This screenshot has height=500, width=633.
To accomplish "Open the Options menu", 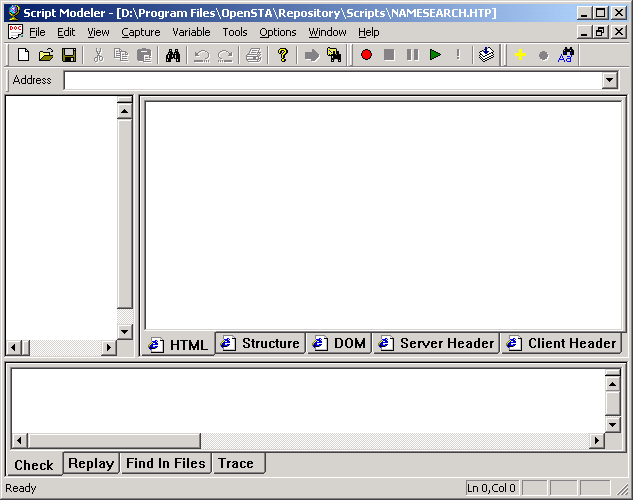I will click(277, 32).
